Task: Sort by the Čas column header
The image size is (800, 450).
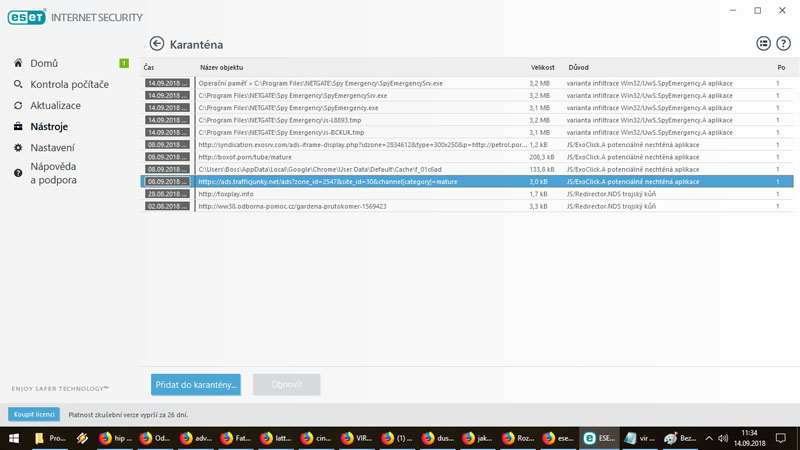Action: pyautogui.click(x=149, y=67)
